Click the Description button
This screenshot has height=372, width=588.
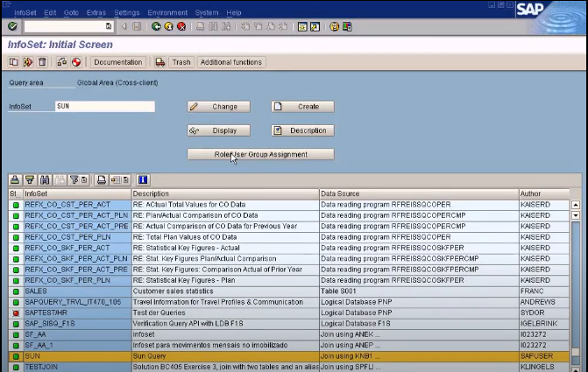302,130
